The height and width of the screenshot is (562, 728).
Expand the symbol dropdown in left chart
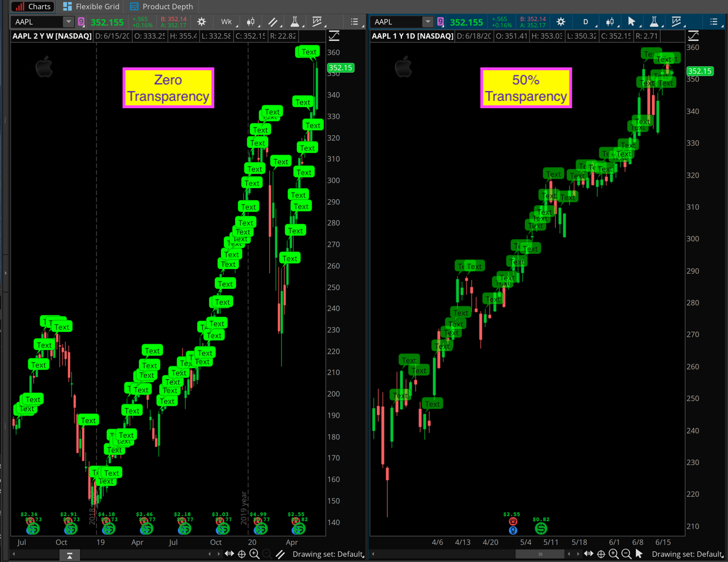(x=68, y=22)
